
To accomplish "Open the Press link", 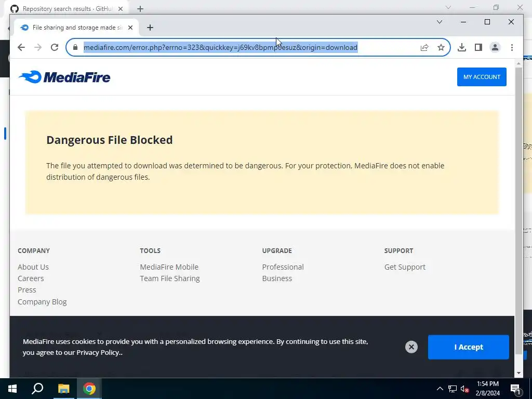I will [x=27, y=290].
